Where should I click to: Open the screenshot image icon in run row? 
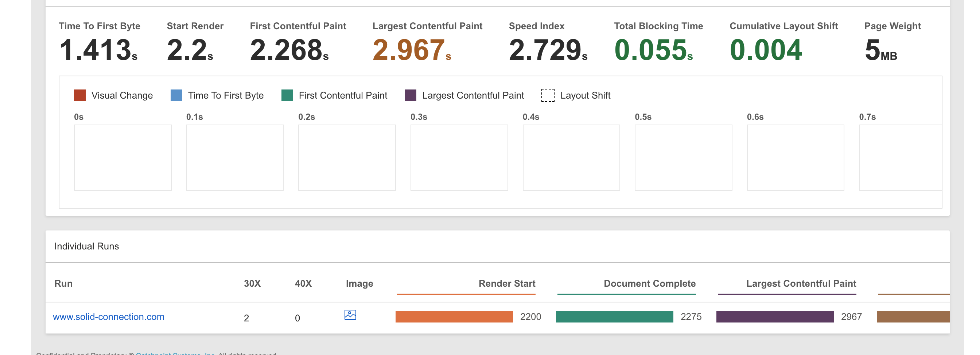[350, 315]
